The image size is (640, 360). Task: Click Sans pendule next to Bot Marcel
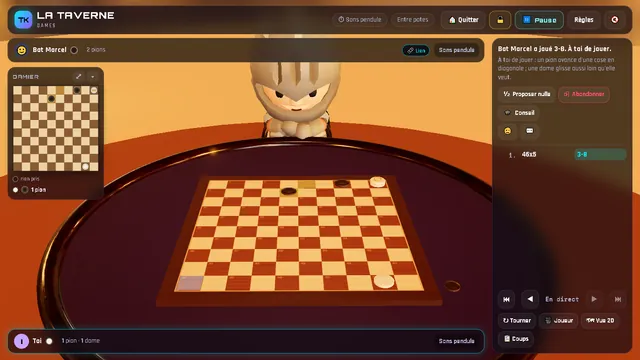[456, 50]
